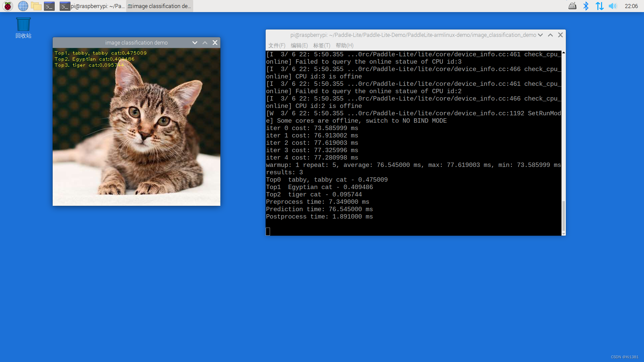This screenshot has height=362, width=644.
Task: Open the 回收站 recycle bin on the desktop
Action: 23,23
